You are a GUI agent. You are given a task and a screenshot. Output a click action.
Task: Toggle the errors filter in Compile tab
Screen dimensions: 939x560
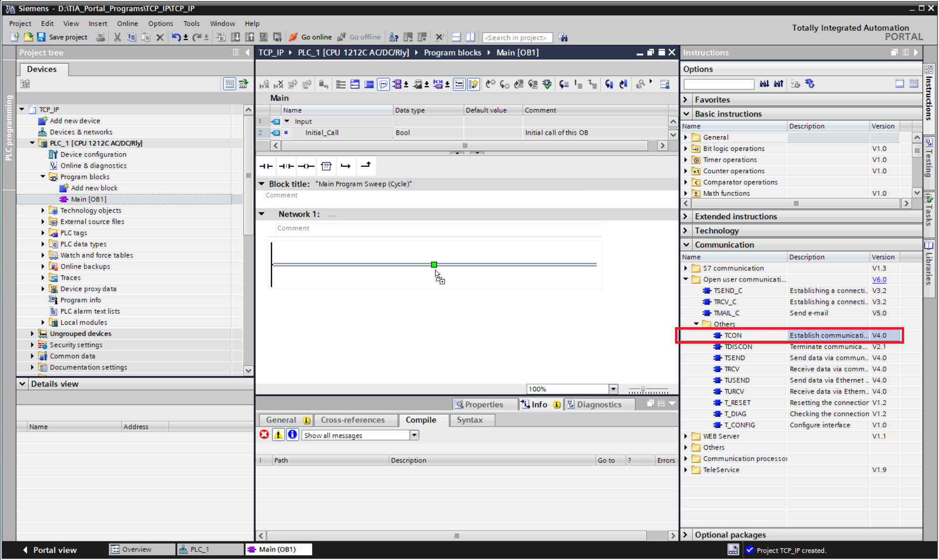pyautogui.click(x=264, y=435)
